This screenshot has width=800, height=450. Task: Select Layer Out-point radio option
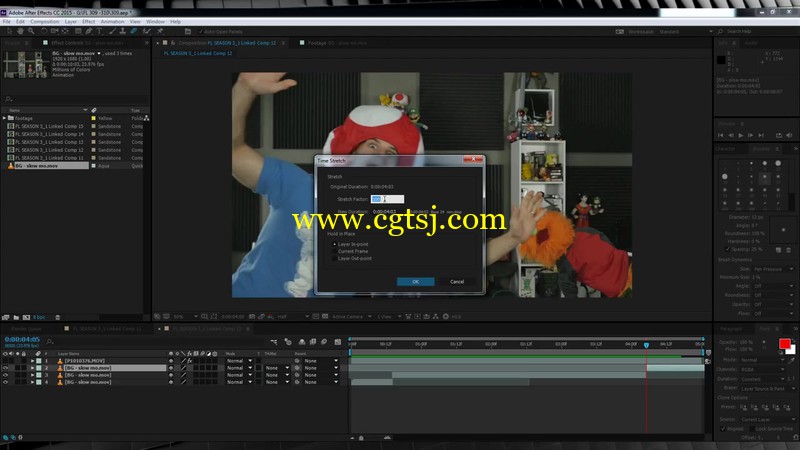coord(335,259)
